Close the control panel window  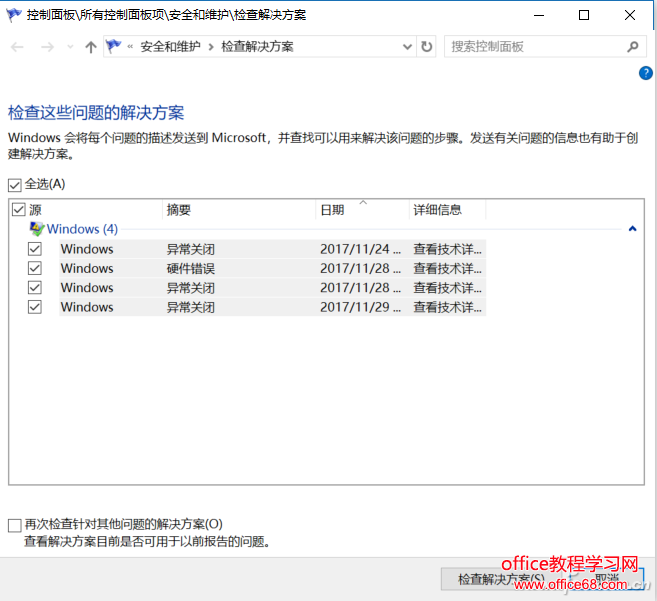[x=629, y=16]
